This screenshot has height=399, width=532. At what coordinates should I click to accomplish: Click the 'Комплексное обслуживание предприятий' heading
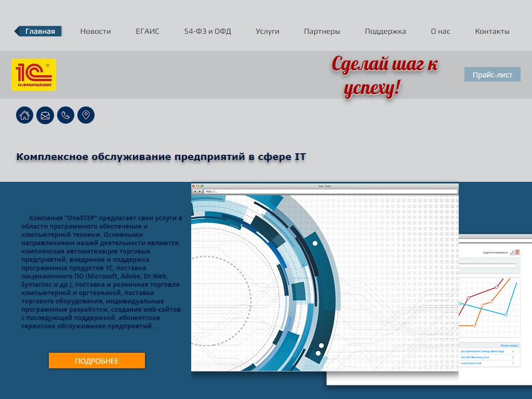point(161,156)
